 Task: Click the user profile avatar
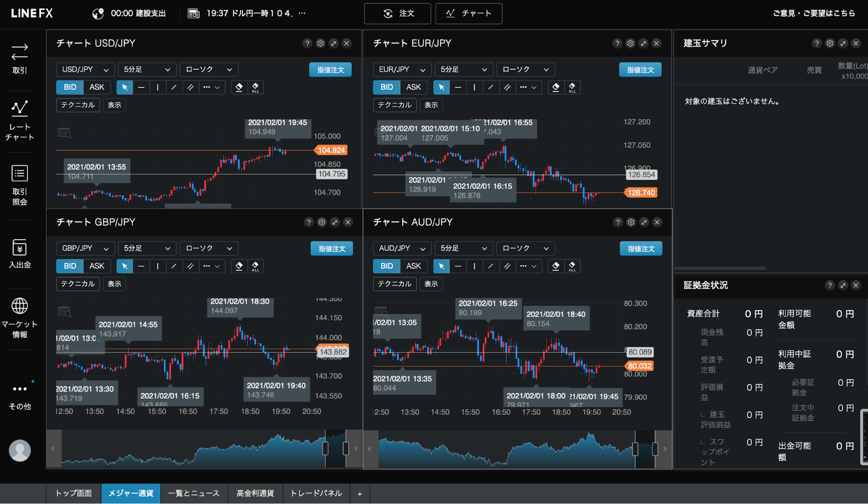(20, 450)
